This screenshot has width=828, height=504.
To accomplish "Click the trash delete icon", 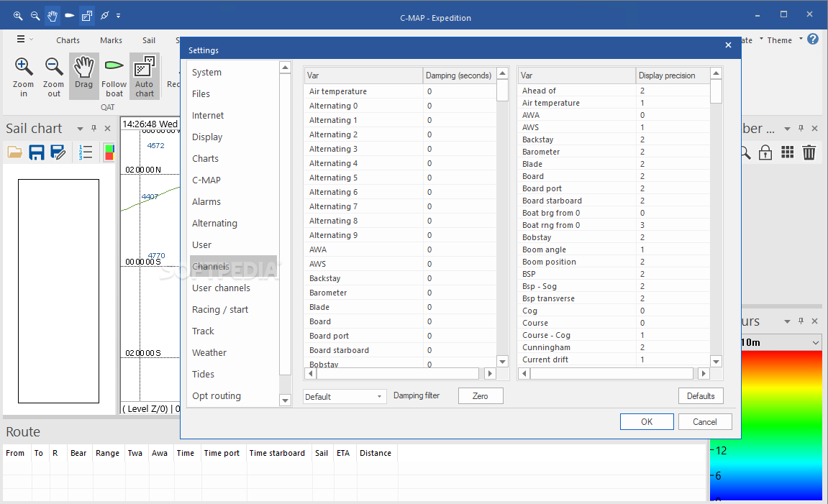I will [x=809, y=152].
